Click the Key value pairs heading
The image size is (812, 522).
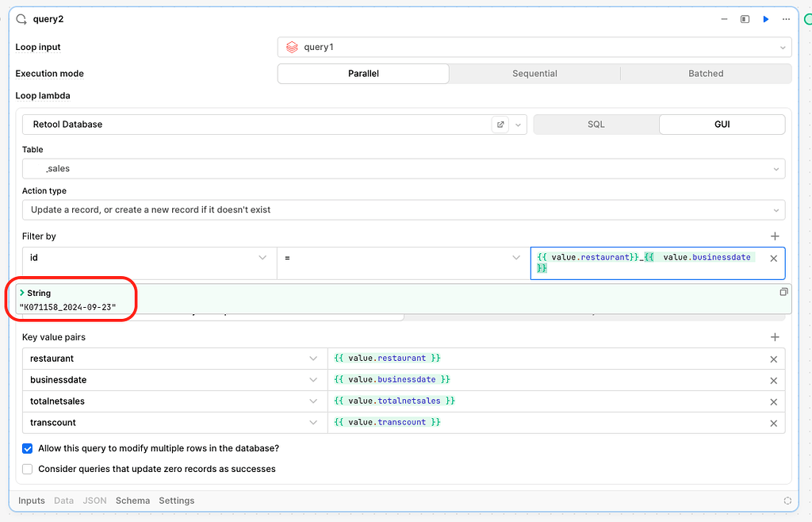[x=54, y=337]
